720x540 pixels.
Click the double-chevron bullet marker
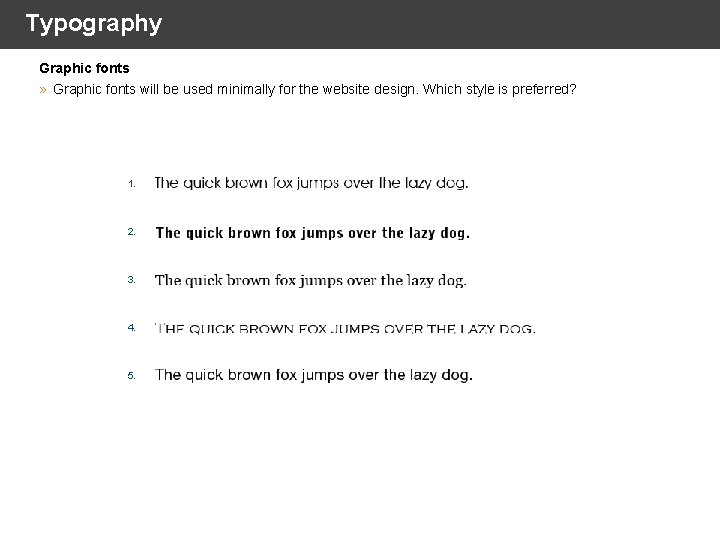point(43,90)
